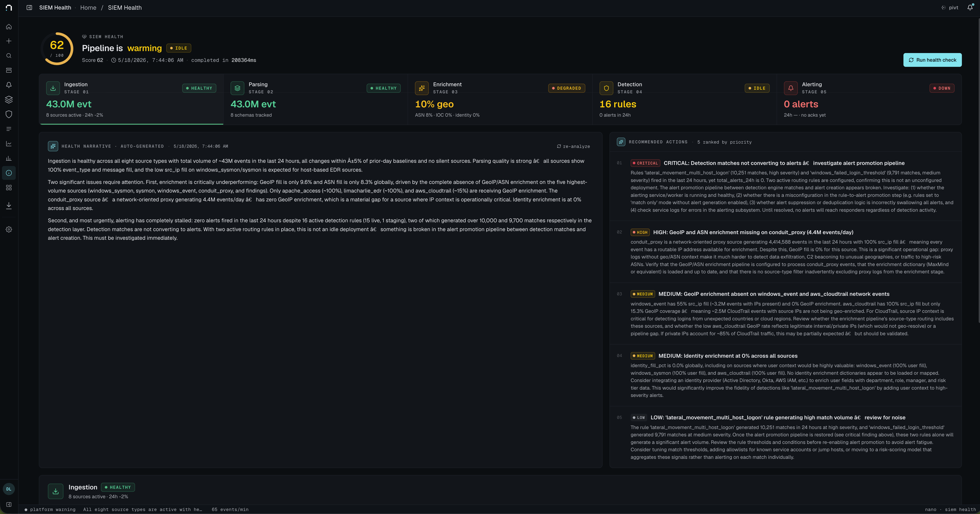Click the page vertical scrollbar
The width and height of the screenshot is (980, 514).
978,171
